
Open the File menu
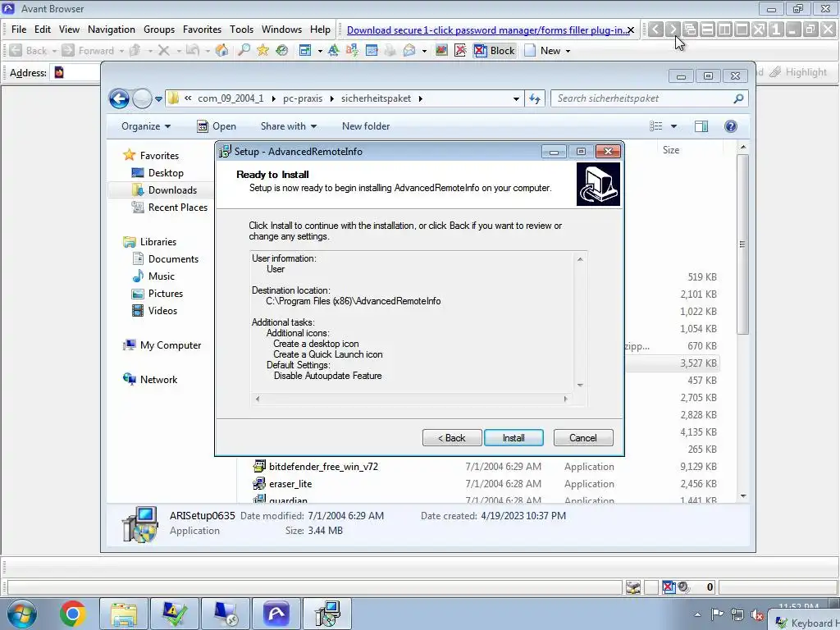click(19, 30)
